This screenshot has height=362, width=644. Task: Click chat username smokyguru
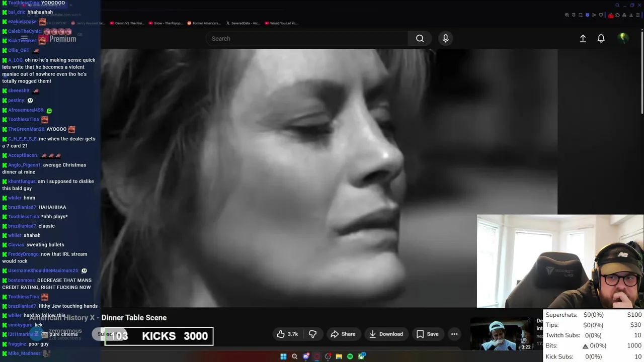[x=20, y=325]
